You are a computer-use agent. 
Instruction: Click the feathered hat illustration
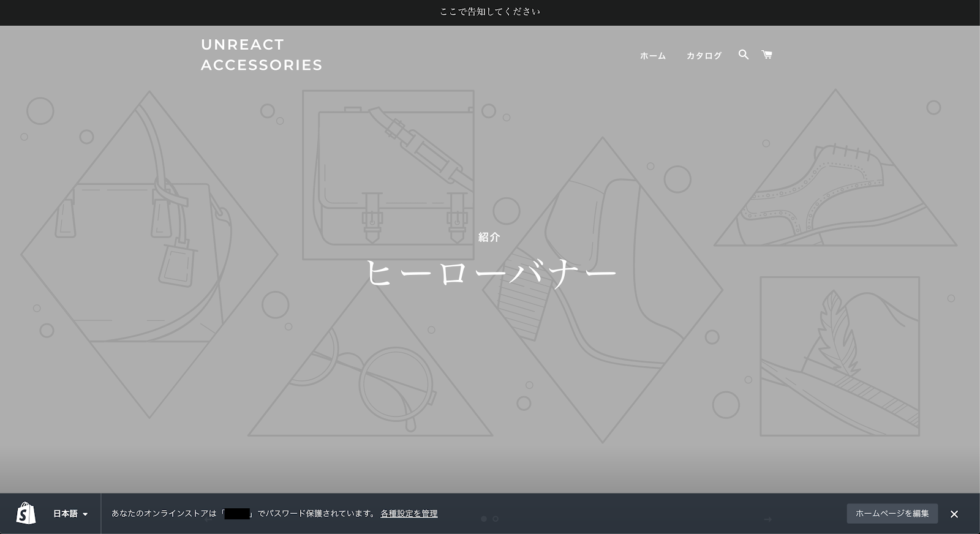pyautogui.click(x=839, y=356)
